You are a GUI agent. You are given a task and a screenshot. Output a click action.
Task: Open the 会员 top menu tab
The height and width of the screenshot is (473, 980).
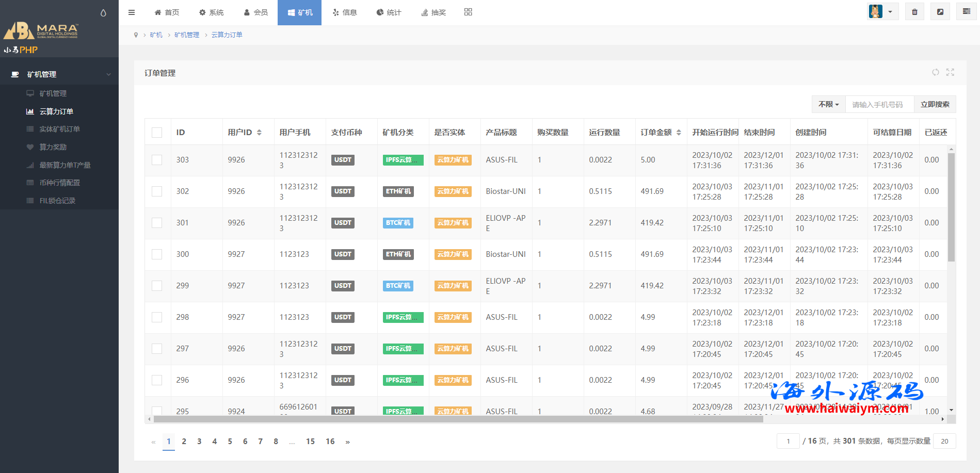click(x=256, y=12)
